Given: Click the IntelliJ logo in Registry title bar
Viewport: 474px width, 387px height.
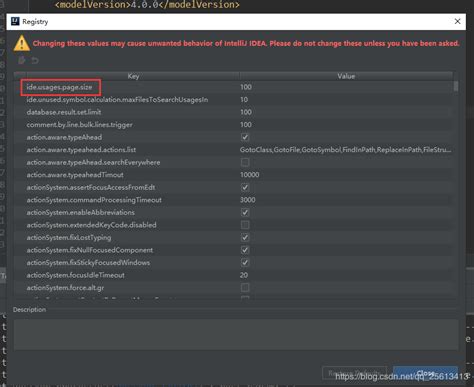Looking at the screenshot, I should point(15,21).
